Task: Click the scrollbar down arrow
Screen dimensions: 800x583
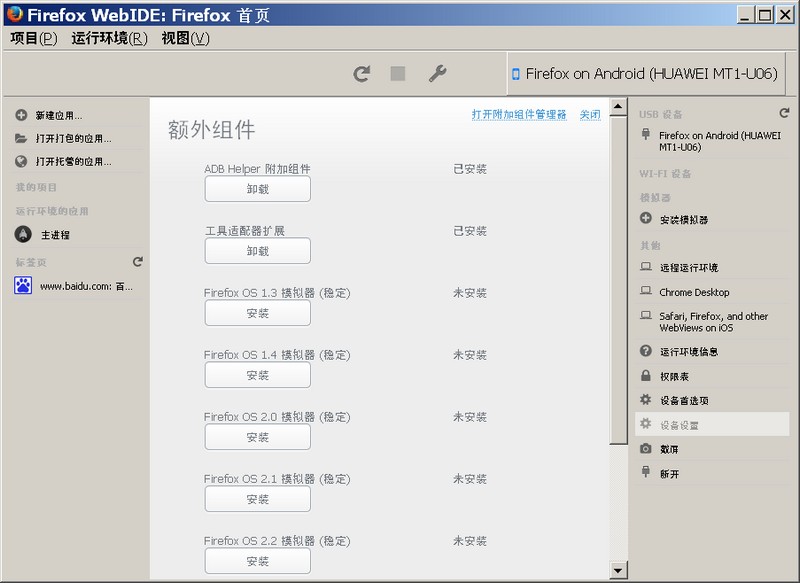Action: pos(618,570)
